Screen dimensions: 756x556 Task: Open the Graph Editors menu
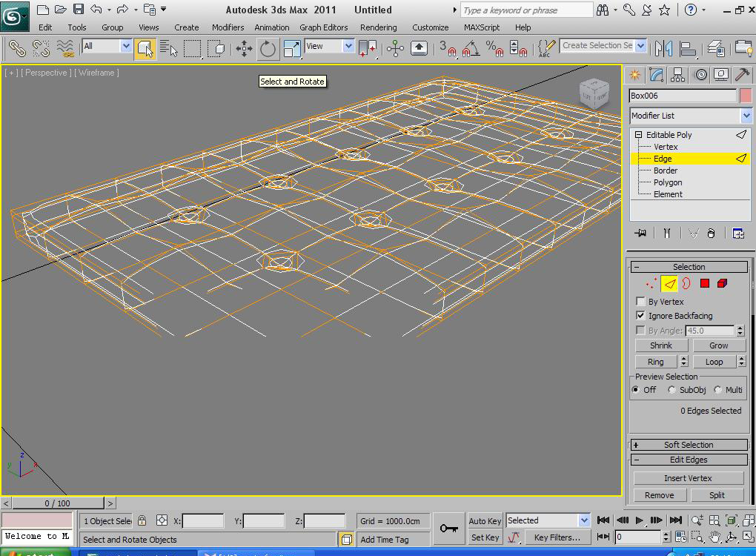[x=323, y=27]
